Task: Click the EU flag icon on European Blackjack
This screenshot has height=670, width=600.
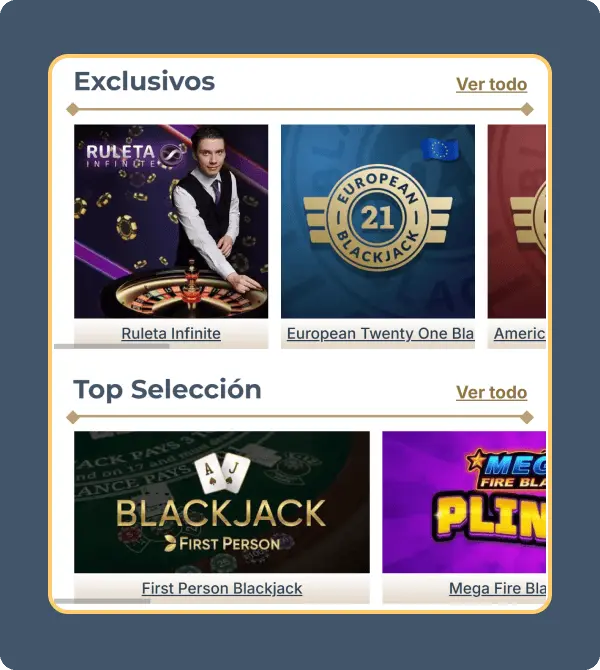Action: point(440,150)
